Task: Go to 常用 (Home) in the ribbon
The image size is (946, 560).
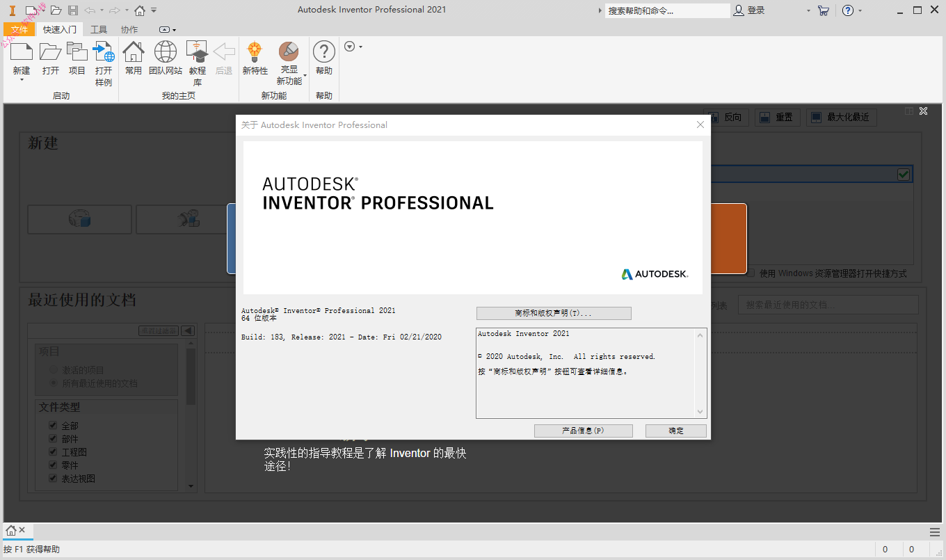Action: coord(134,52)
